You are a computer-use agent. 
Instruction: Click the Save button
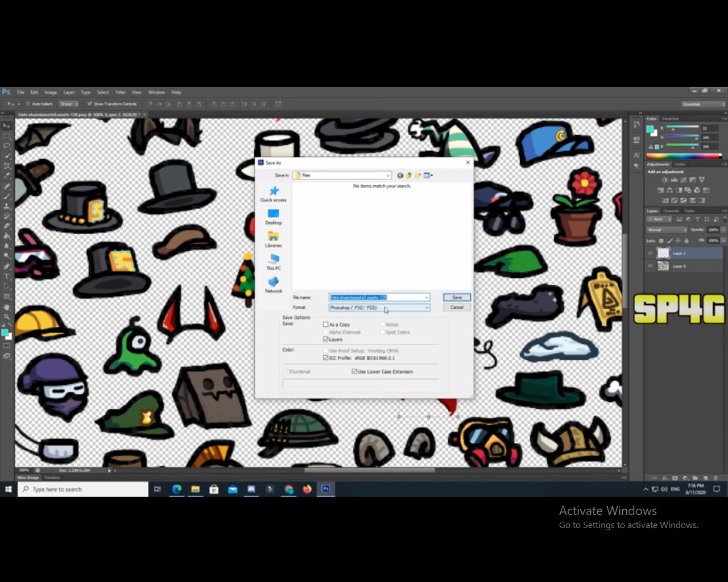457,297
